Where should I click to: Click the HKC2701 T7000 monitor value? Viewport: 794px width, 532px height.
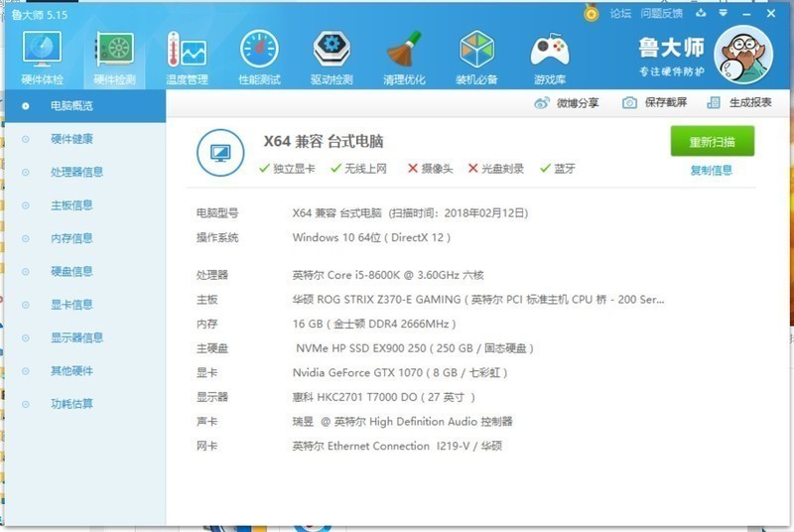coord(383,397)
